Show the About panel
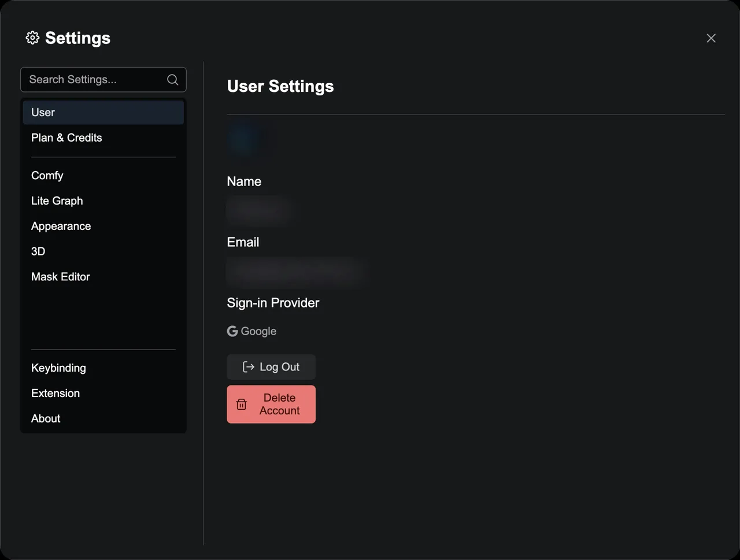Image resolution: width=740 pixels, height=560 pixels. coord(103,418)
